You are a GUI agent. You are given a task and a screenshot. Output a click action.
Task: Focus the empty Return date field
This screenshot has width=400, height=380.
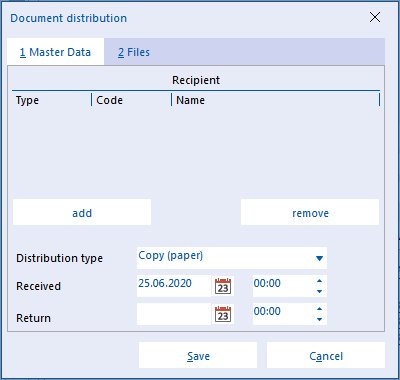click(174, 314)
